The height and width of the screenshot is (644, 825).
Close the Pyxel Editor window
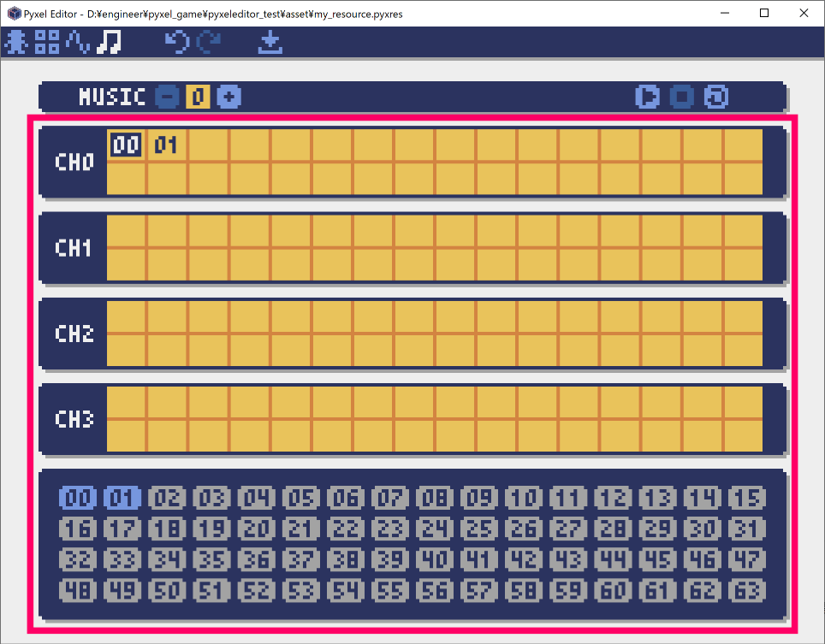804,13
